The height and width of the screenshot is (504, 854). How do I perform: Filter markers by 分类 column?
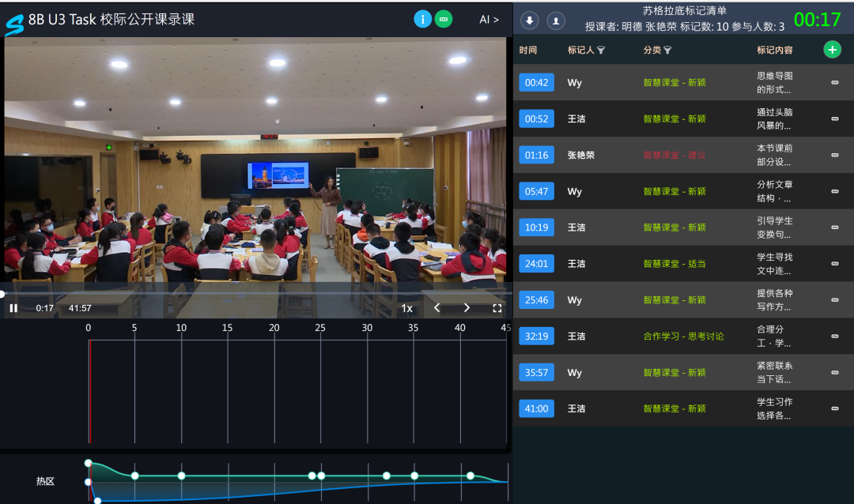pyautogui.click(x=667, y=51)
